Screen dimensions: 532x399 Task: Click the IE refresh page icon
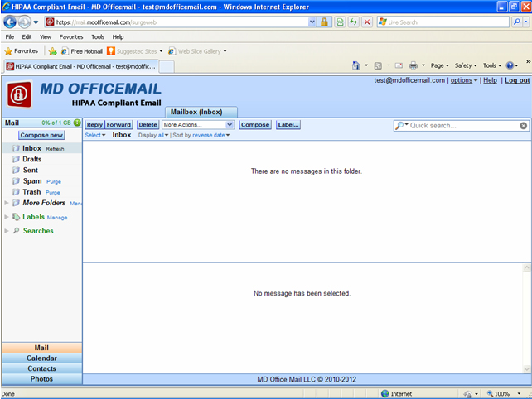point(353,22)
